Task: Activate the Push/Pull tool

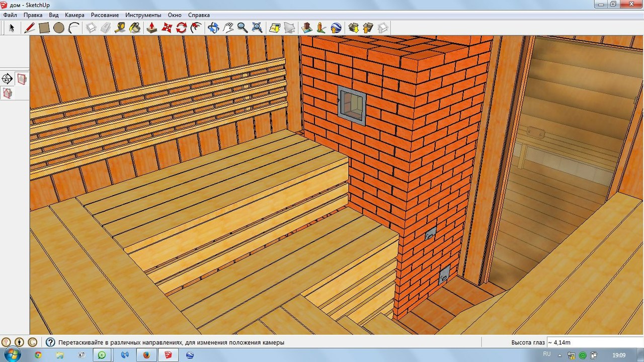Action: [x=151, y=28]
